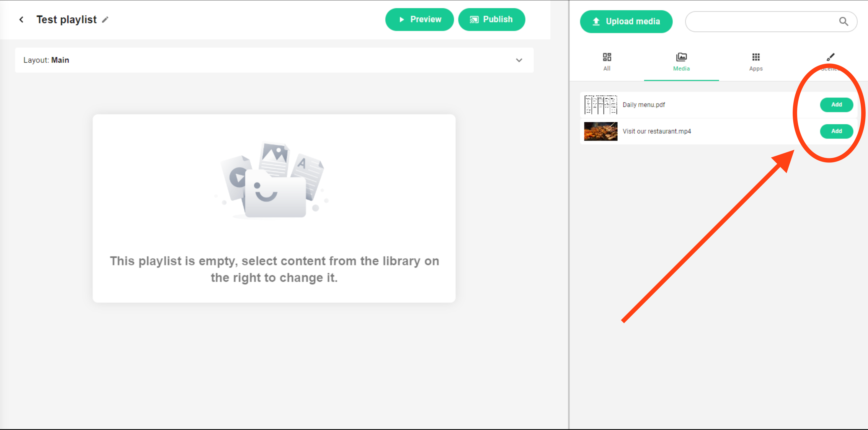Switch to the Media tab

tap(681, 62)
